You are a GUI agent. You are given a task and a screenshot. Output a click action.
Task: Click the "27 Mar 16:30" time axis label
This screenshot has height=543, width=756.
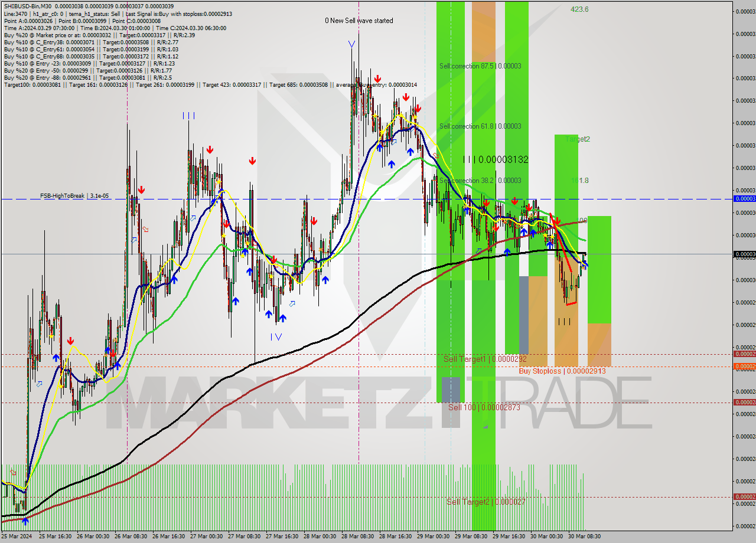(x=282, y=537)
